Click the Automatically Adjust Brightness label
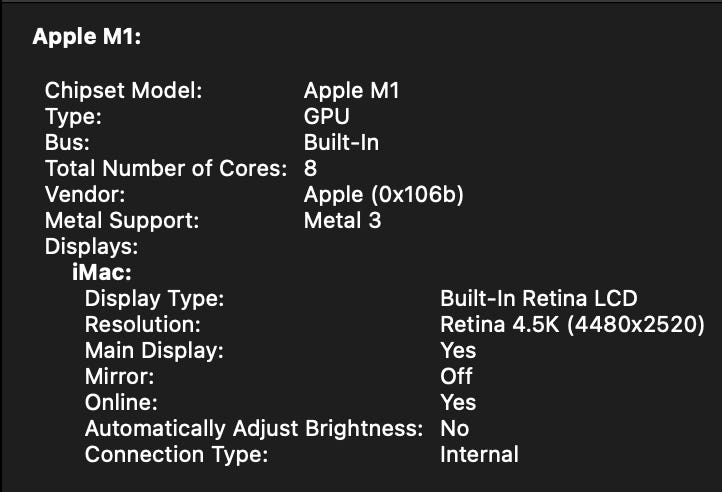This screenshot has width=722, height=492. click(255, 429)
